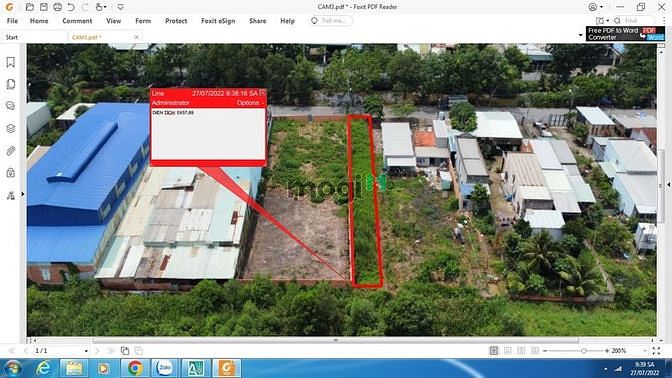Viewport: 672px width, 378px height.
Task: Open the Form ribbon tab
Action: [x=143, y=21]
